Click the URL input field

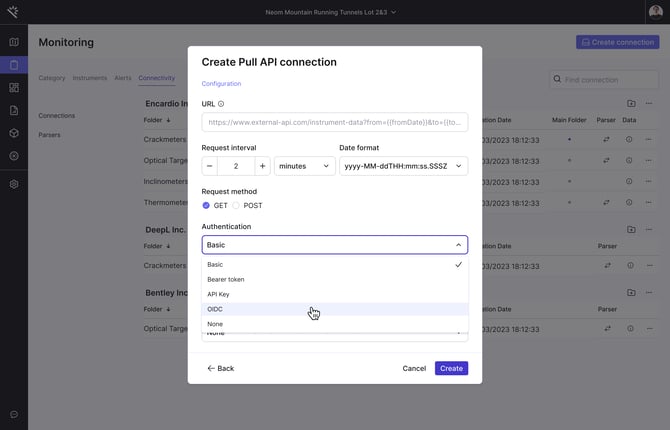(335, 122)
